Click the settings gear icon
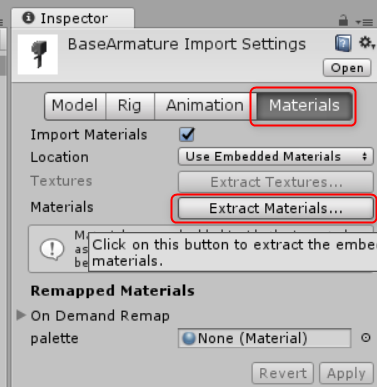Image resolution: width=377 pixels, height=387 pixels. coord(366,43)
